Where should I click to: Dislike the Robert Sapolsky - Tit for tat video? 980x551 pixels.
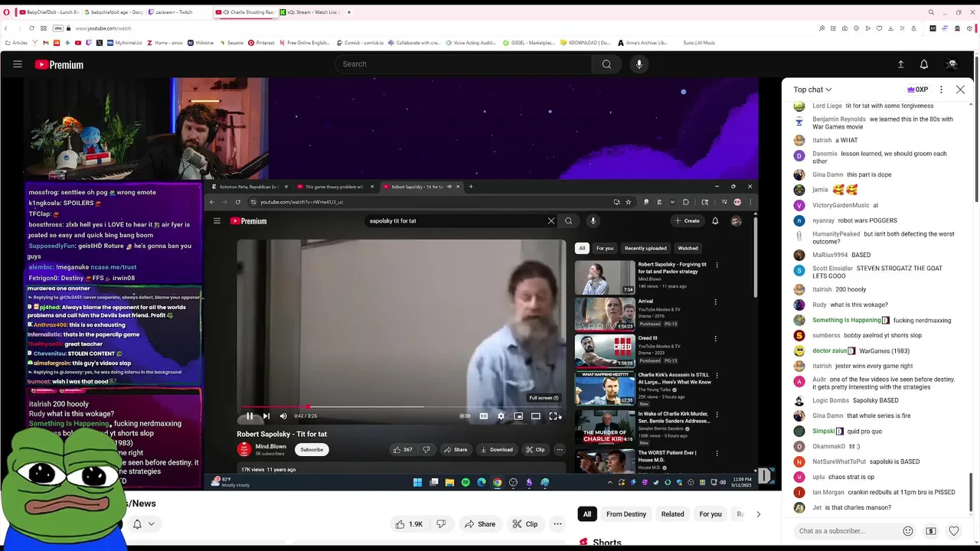(x=426, y=450)
